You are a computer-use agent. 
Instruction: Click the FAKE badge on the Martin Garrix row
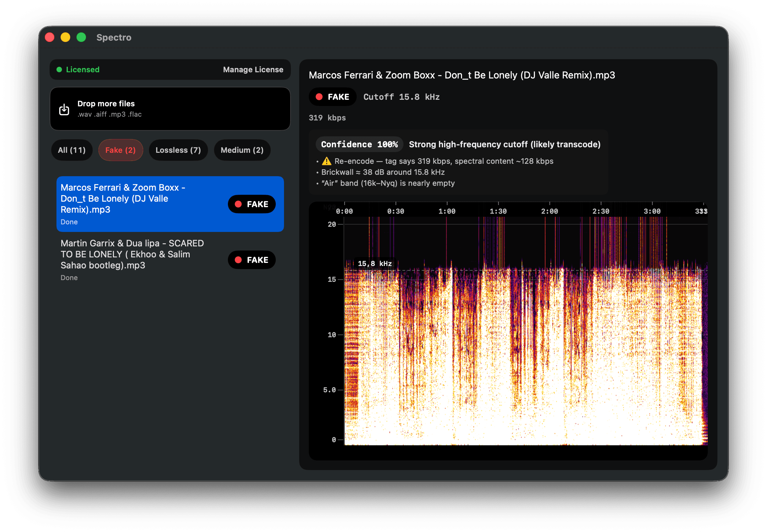click(x=252, y=260)
